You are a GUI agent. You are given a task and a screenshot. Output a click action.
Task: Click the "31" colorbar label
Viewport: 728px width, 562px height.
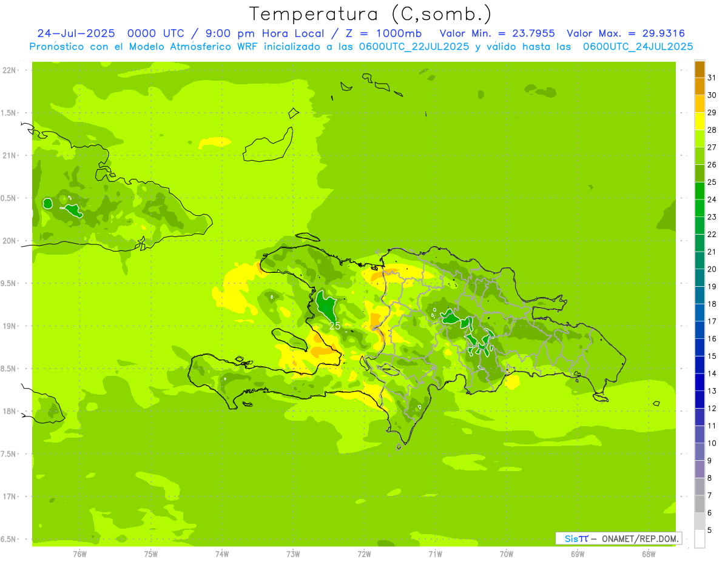tap(712, 78)
